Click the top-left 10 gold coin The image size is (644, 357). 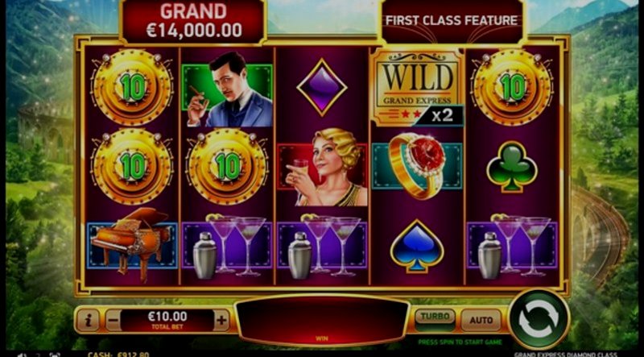(x=132, y=87)
